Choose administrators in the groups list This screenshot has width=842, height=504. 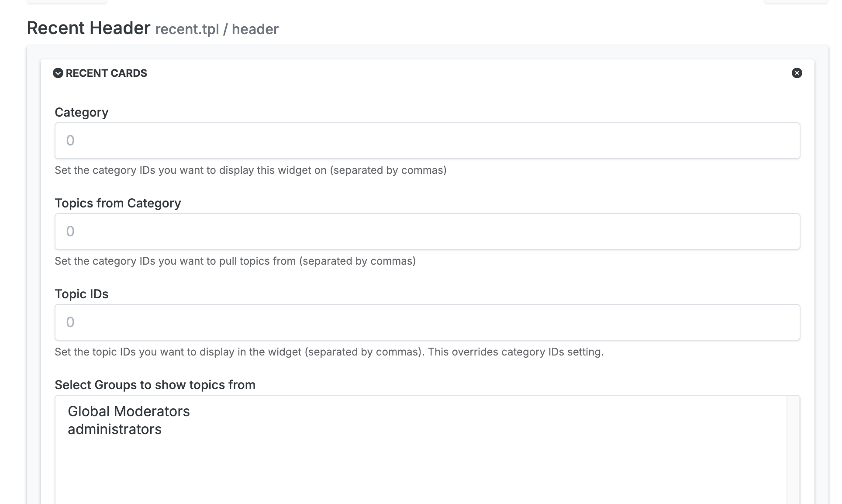pos(115,429)
